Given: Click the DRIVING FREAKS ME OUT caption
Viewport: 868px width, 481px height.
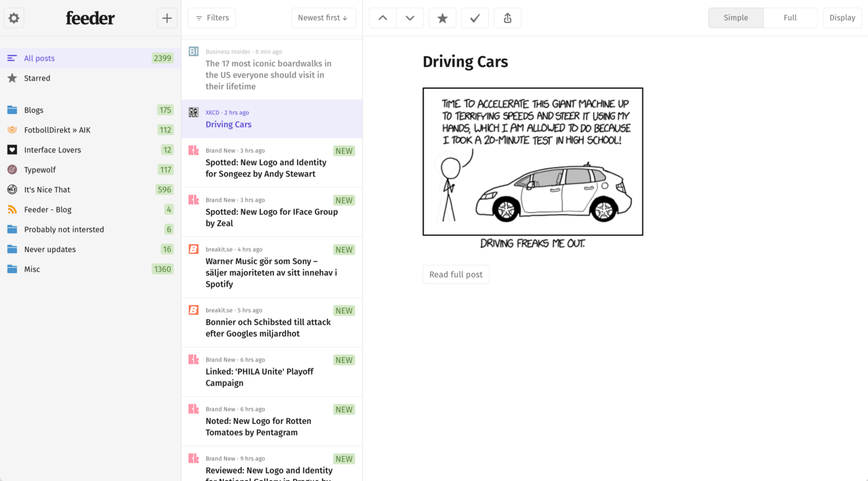Looking at the screenshot, I should pos(533,244).
